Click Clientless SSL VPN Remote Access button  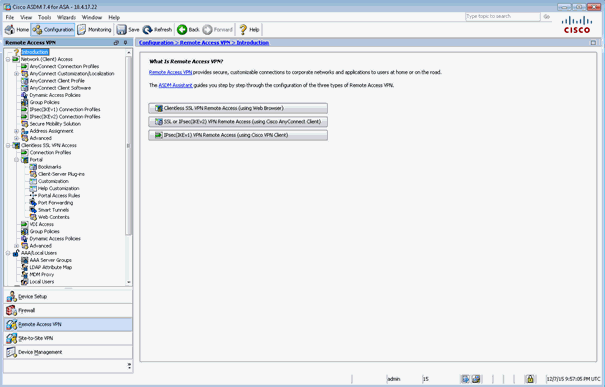[238, 108]
